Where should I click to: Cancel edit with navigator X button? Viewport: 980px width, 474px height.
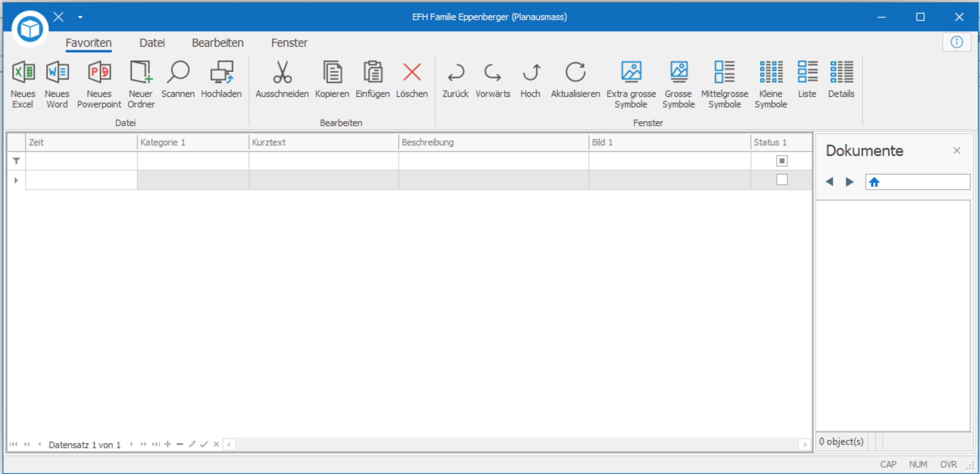click(x=216, y=444)
